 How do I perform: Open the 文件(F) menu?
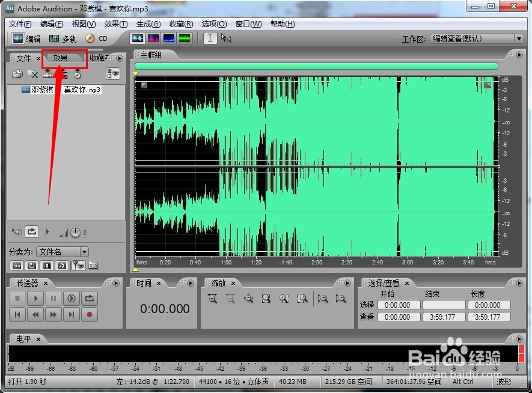tap(20, 23)
